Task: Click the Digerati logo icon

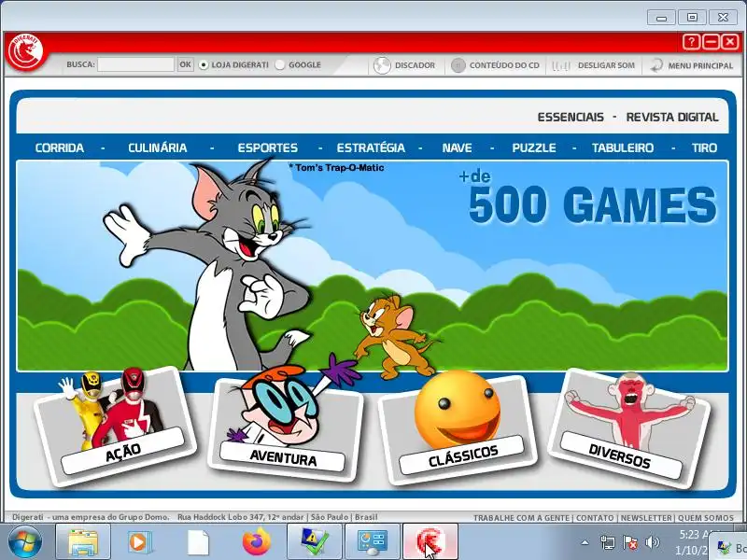Action: (26, 52)
